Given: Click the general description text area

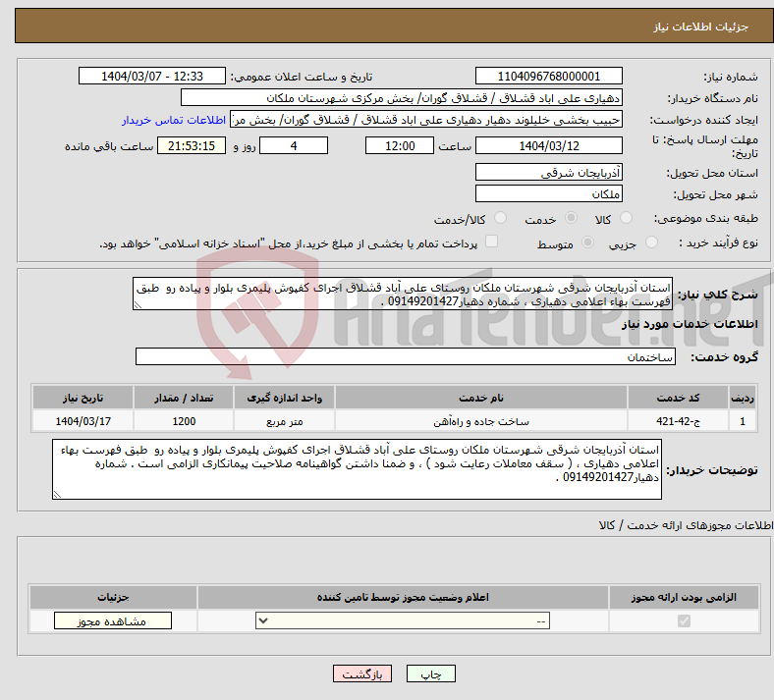Looking at the screenshot, I should [x=403, y=294].
